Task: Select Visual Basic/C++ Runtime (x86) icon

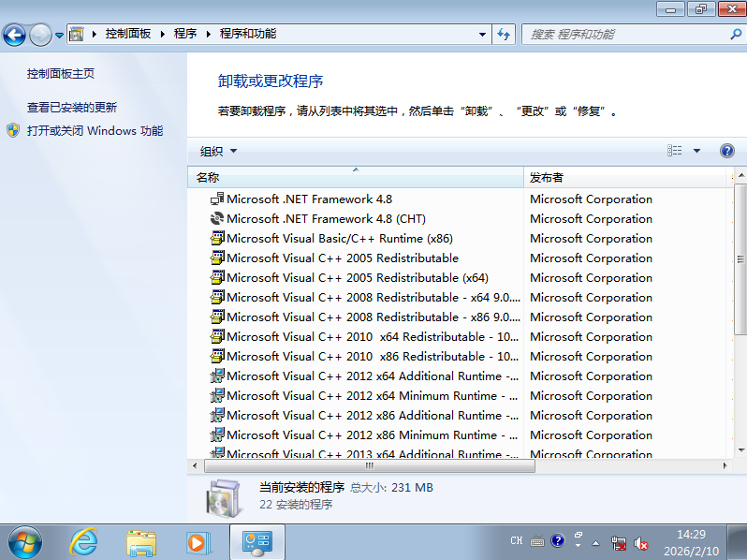Action: 217,238
